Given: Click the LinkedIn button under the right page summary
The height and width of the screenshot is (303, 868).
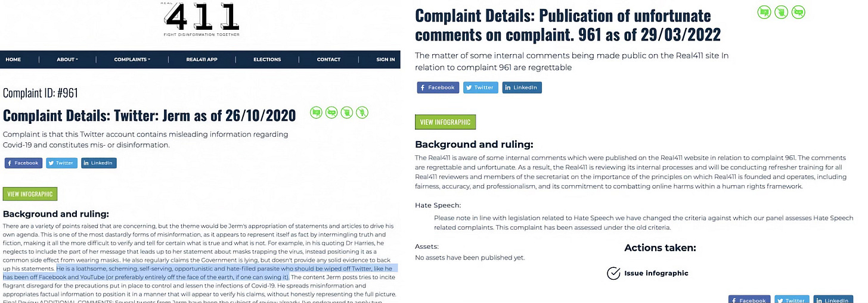Looking at the screenshot, I should click(522, 88).
